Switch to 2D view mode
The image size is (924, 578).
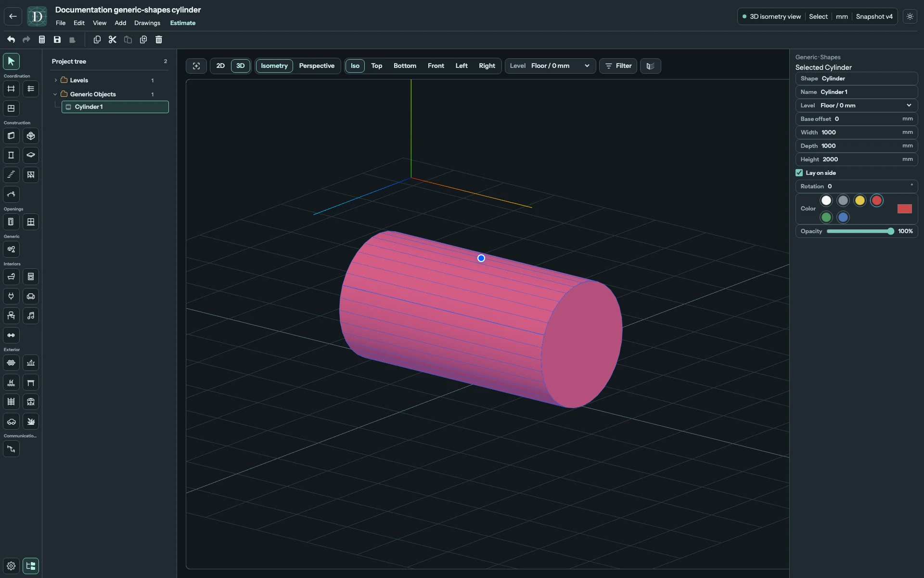(x=220, y=66)
